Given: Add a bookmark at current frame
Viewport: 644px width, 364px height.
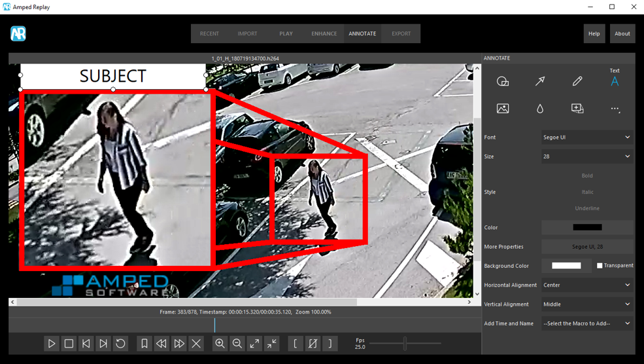Looking at the screenshot, I should click(144, 344).
